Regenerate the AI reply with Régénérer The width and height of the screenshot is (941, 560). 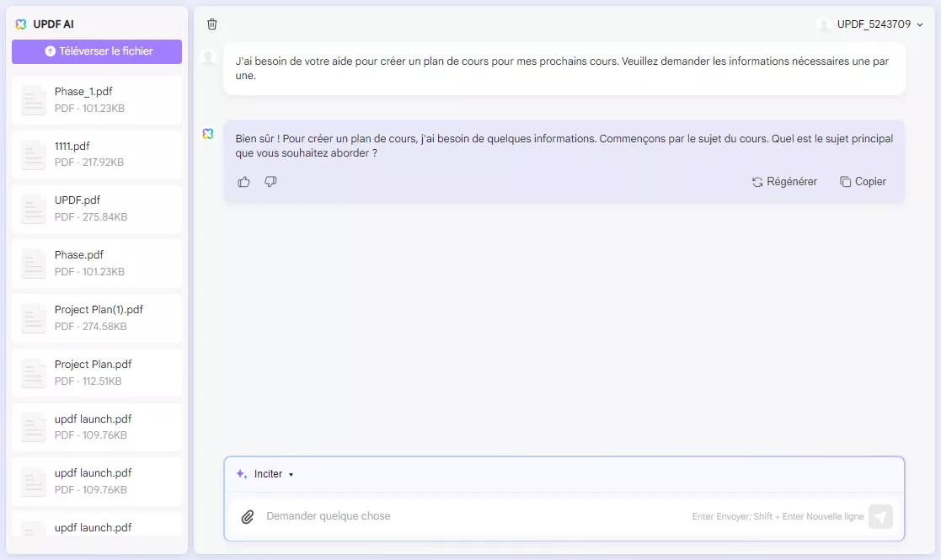tap(784, 181)
